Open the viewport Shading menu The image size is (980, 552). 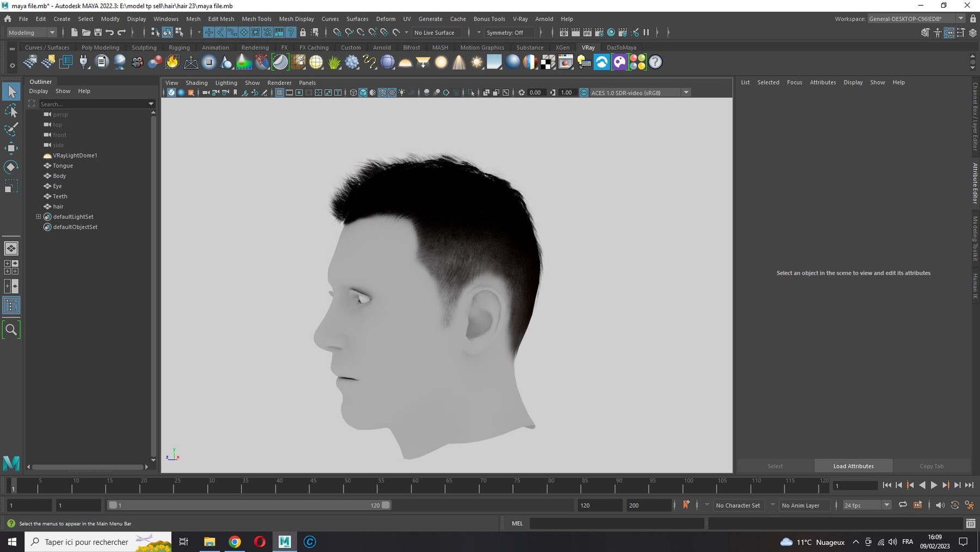[197, 83]
